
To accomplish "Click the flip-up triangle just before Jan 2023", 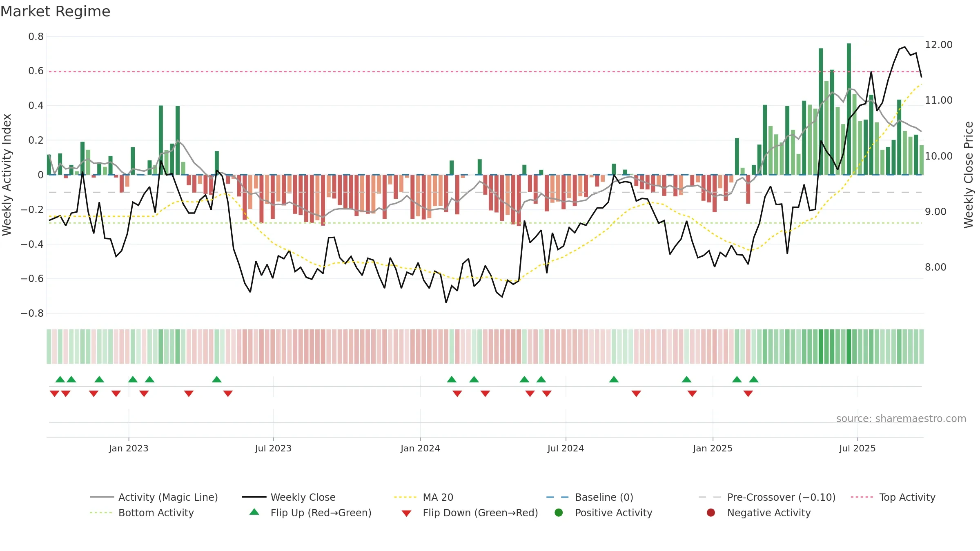I will pos(99,379).
